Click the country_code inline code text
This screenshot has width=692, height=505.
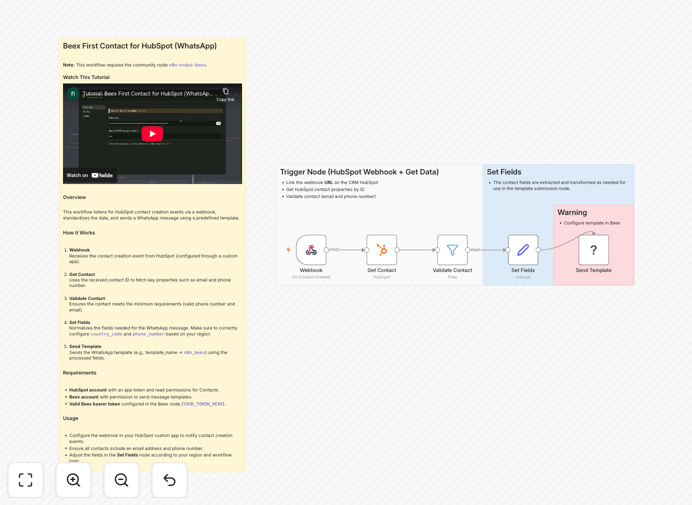tap(106, 334)
